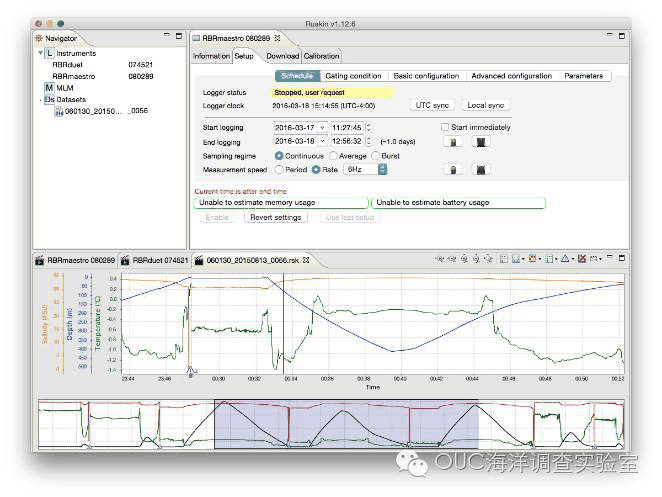Screen dimensions: 662x497
Task: Open the Gating condition section
Action: tap(353, 76)
